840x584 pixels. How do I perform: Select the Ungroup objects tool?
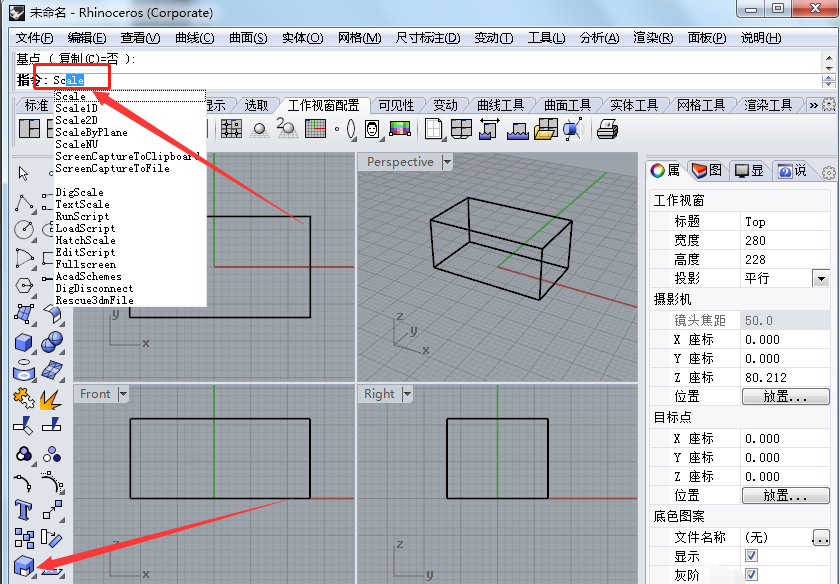tap(52, 454)
